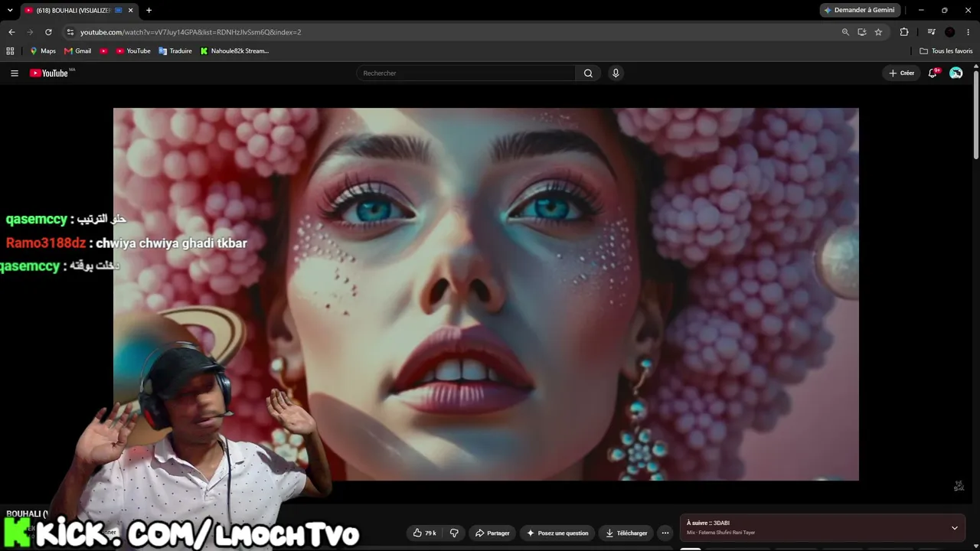This screenshot has width=980, height=551.
Task: Open the red YouTube icon-only bookmark
Action: coord(104,51)
